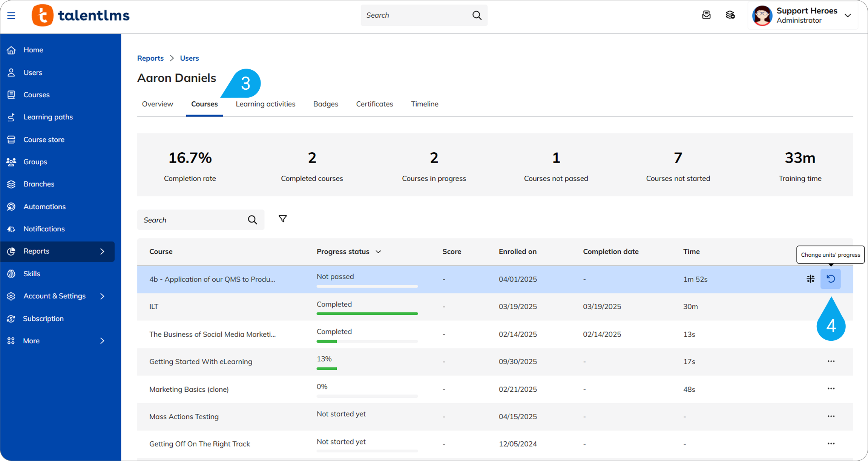This screenshot has height=461, width=868.
Task: Click the hamburger menu icon
Action: point(11,15)
